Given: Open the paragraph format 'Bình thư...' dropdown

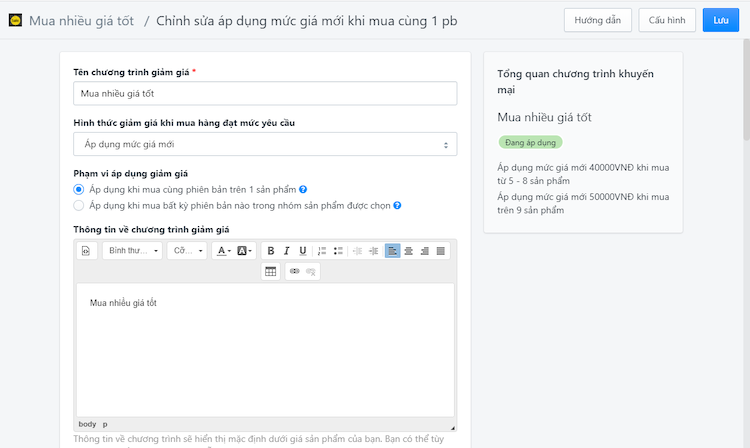Looking at the screenshot, I should coord(132,251).
